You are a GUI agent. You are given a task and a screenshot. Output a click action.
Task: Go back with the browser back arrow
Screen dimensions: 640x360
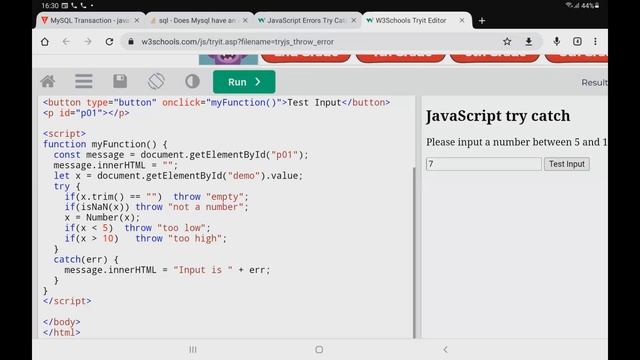point(66,42)
